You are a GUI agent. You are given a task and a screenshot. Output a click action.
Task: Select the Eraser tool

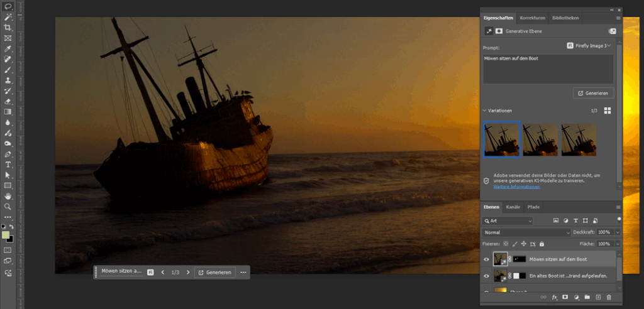click(8, 101)
